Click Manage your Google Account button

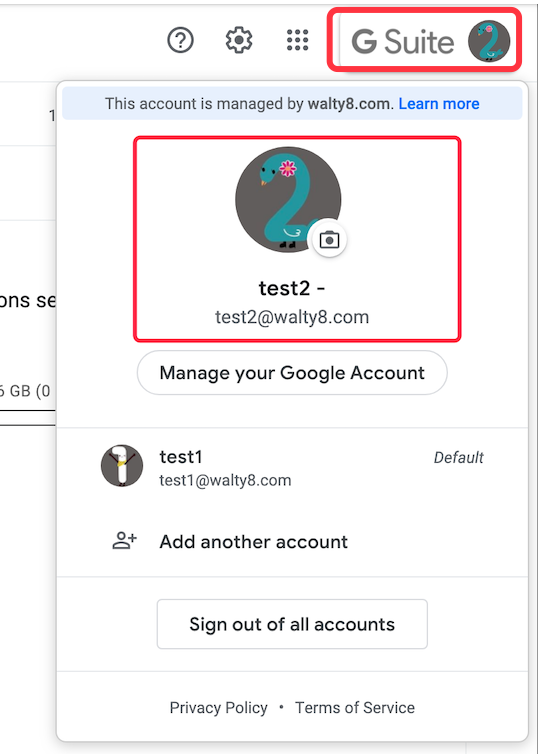pyautogui.click(x=292, y=373)
